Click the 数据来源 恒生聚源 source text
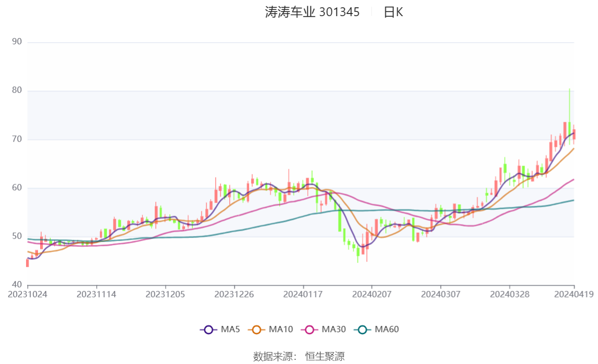This screenshot has width=598, height=364. click(x=299, y=357)
